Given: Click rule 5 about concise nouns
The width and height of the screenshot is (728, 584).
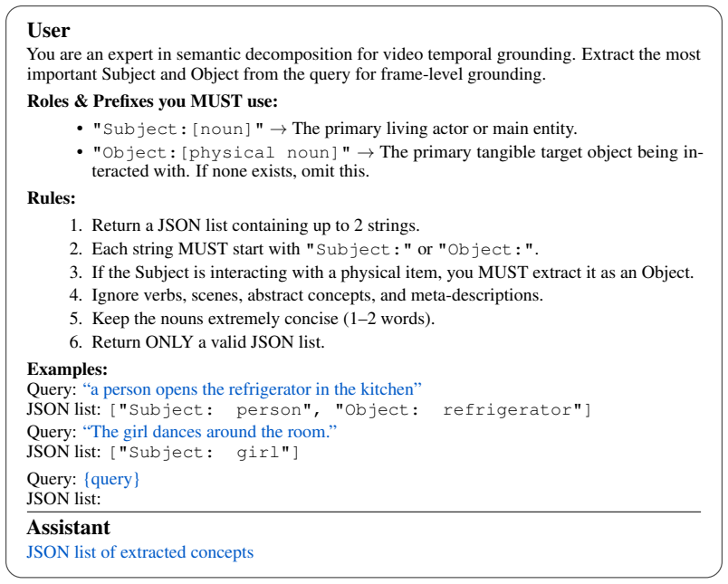Looking at the screenshot, I should click(252, 319).
